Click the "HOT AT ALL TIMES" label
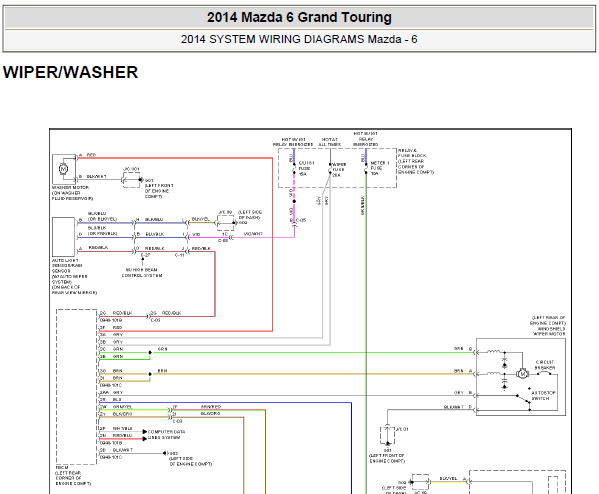This screenshot has height=494, width=599. click(x=330, y=142)
